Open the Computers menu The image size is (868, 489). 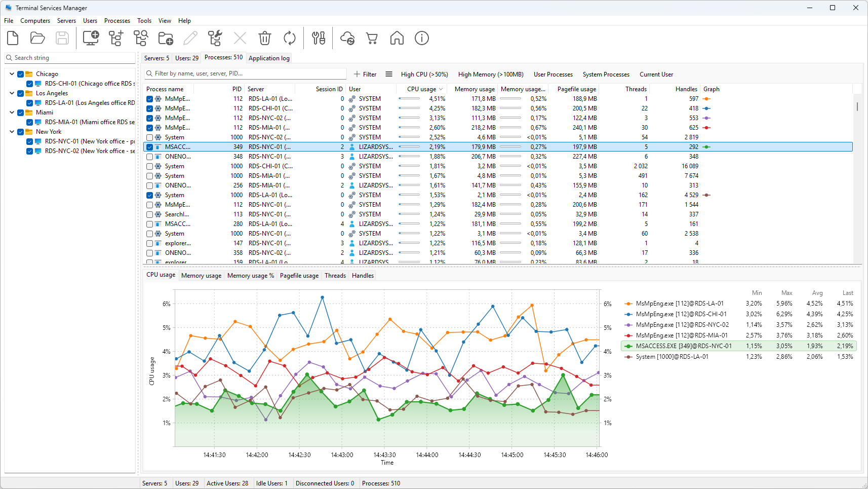35,21
